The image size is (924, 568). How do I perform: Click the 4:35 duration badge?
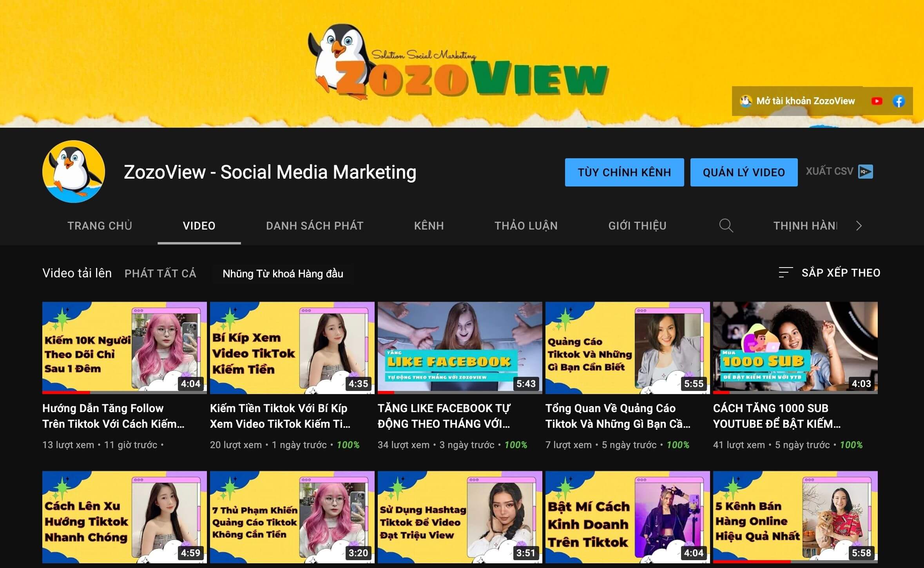tap(358, 383)
